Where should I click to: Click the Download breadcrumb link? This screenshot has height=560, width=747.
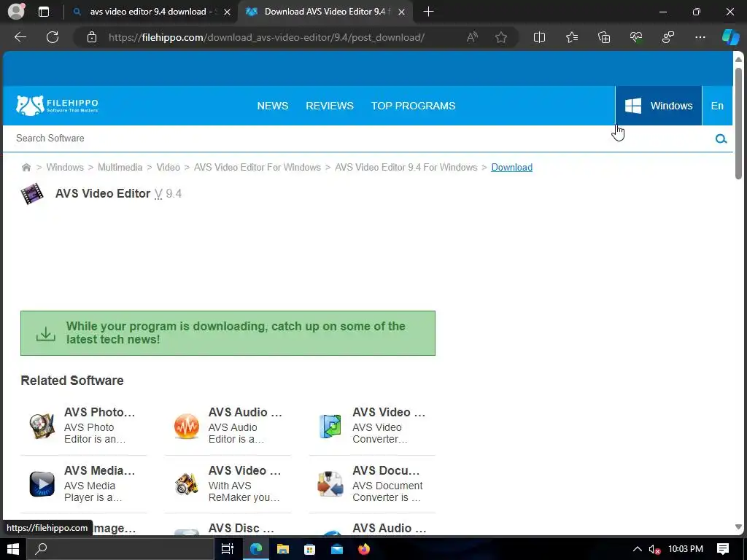click(x=511, y=167)
